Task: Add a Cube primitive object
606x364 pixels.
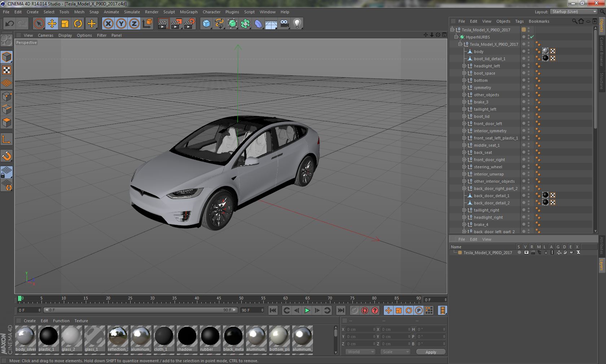Action: [x=206, y=24]
